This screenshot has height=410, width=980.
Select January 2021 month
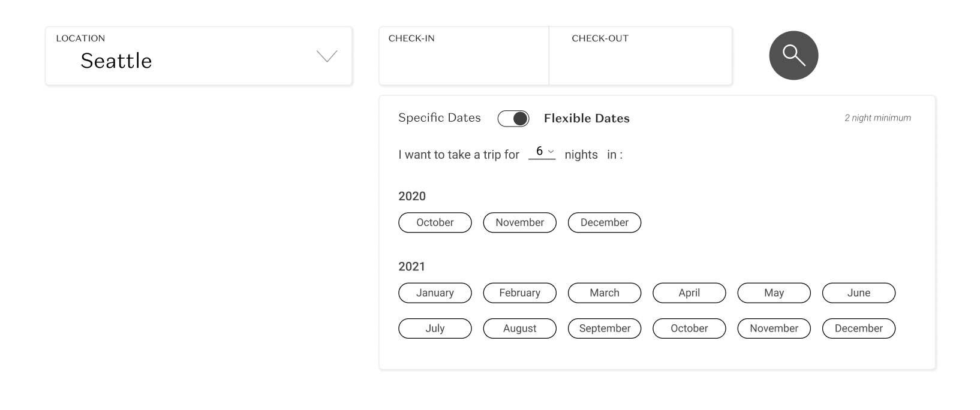click(x=435, y=293)
